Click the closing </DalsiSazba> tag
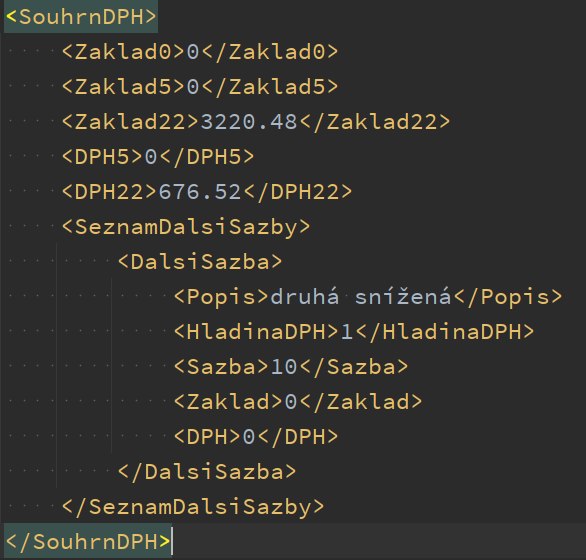 207,472
